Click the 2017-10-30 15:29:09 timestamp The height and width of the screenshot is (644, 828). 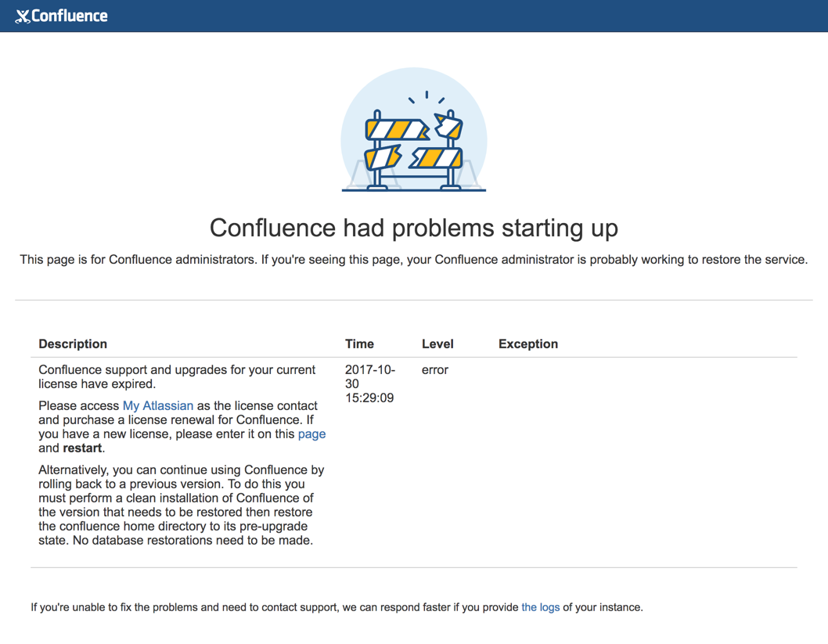(x=369, y=383)
